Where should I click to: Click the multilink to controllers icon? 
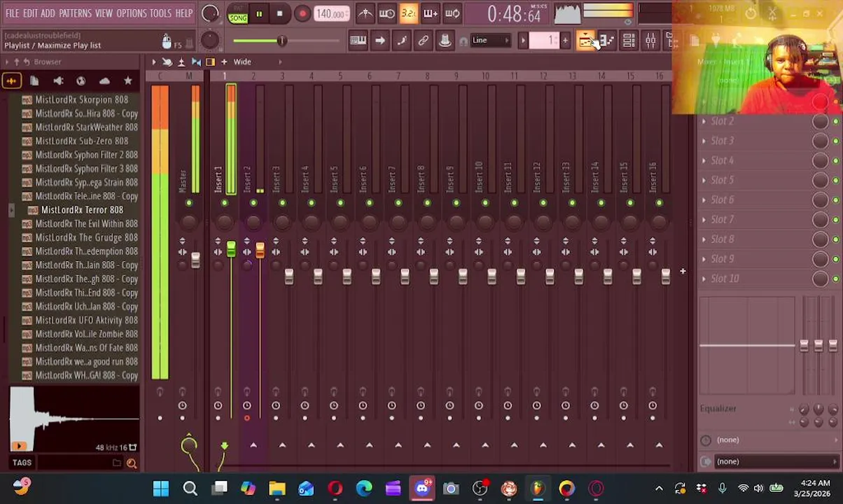click(423, 41)
